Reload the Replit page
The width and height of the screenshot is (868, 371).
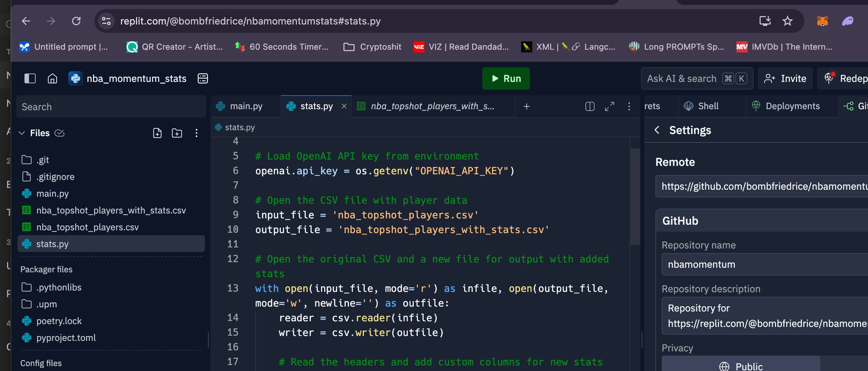click(76, 21)
